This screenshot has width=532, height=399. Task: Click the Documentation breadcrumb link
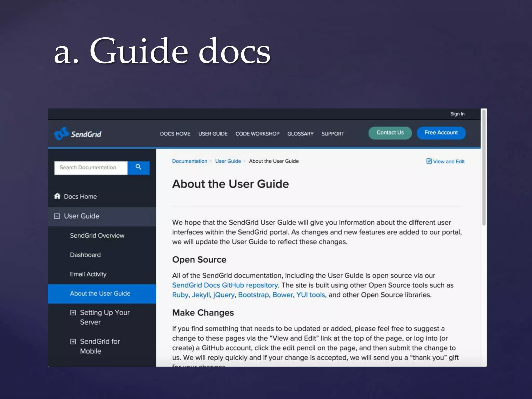point(190,161)
